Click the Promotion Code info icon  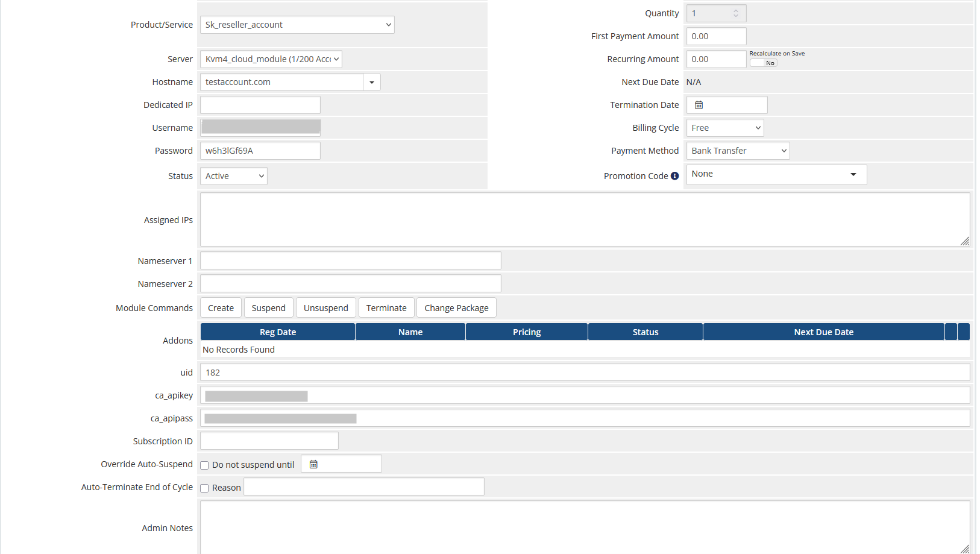tap(674, 176)
